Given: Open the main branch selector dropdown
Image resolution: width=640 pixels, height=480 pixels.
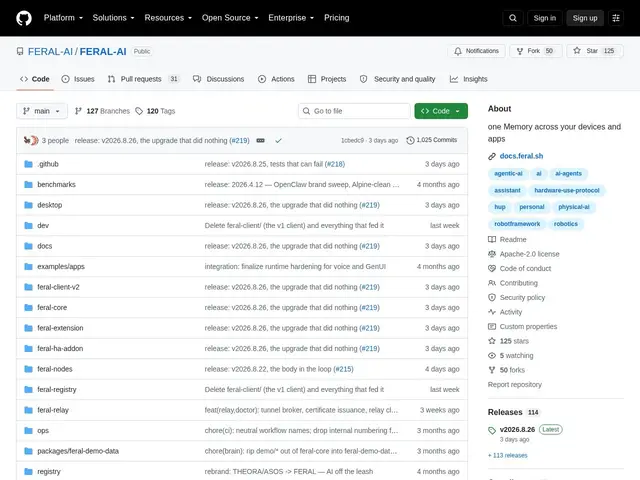Looking at the screenshot, I should 42,111.
